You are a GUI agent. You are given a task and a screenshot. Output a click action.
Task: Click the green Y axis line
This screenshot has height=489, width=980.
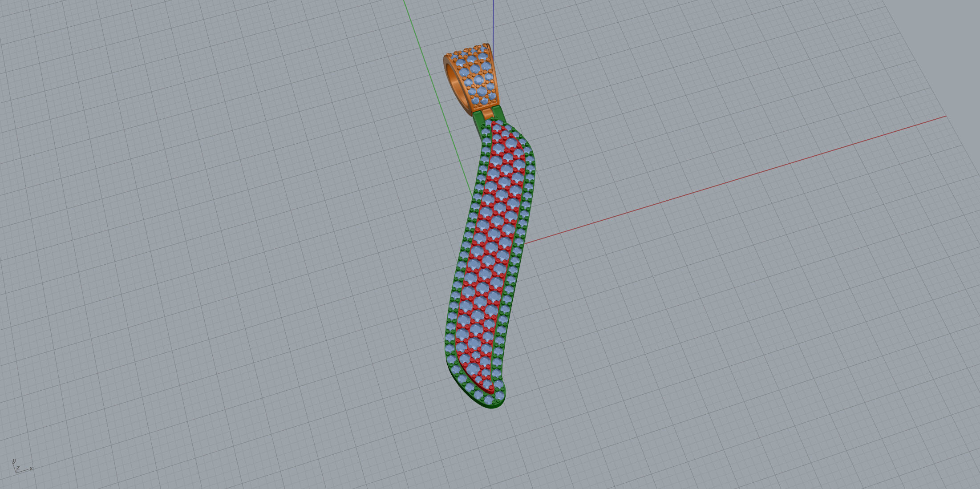(x=437, y=99)
